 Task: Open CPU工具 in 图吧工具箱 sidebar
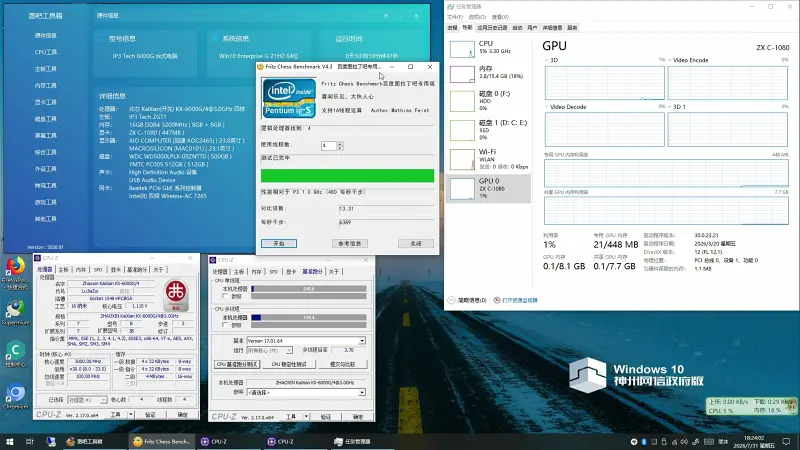point(45,52)
